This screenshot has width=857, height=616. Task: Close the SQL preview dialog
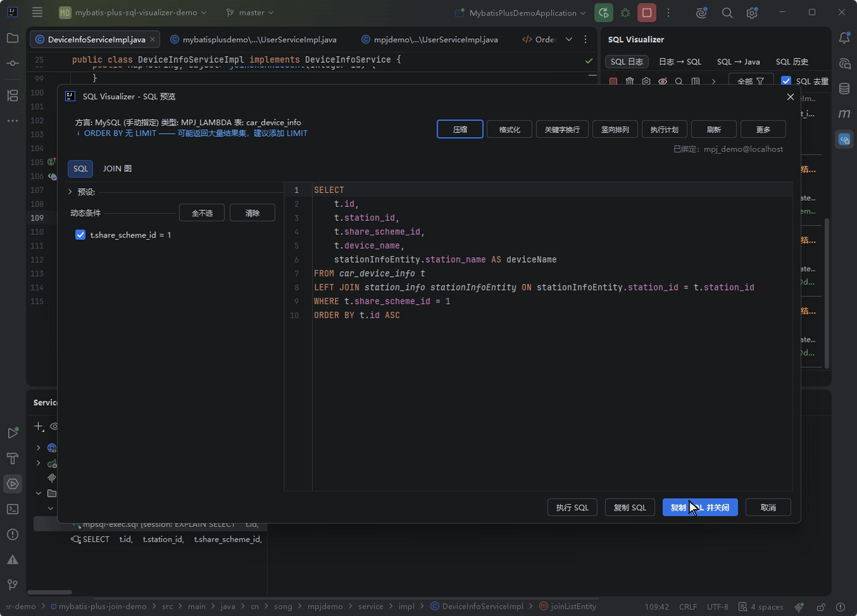click(790, 96)
